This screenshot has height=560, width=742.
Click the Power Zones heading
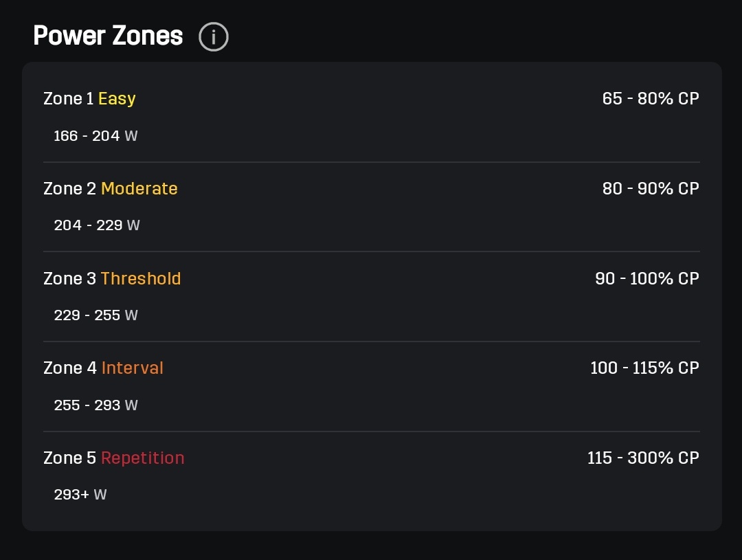pos(108,36)
